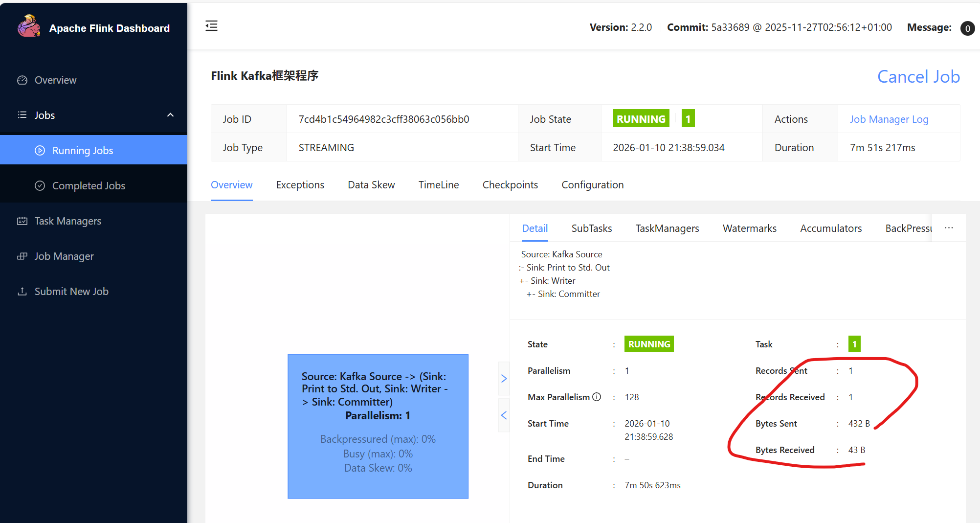Switch to the Configuration tab
Viewport: 980px width, 523px height.
[x=592, y=185]
